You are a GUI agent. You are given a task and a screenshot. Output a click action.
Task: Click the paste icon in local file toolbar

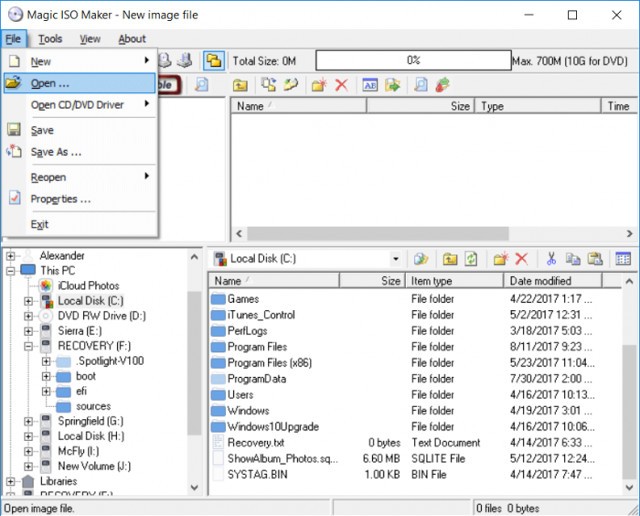pos(593,259)
